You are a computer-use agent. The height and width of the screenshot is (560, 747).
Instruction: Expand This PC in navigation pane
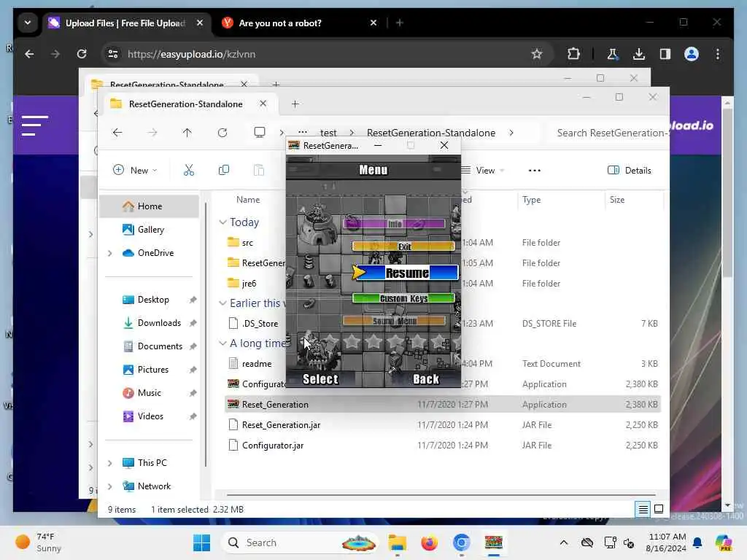coord(110,463)
